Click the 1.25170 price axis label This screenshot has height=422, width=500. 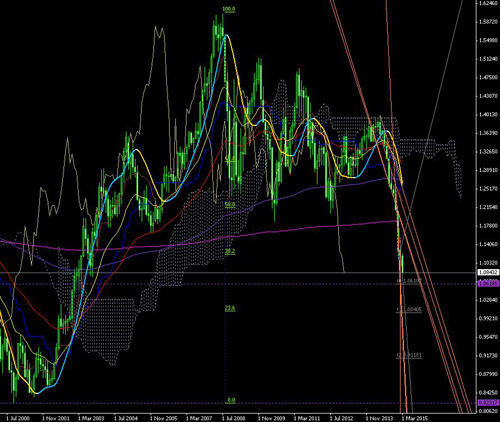pyautogui.click(x=488, y=189)
